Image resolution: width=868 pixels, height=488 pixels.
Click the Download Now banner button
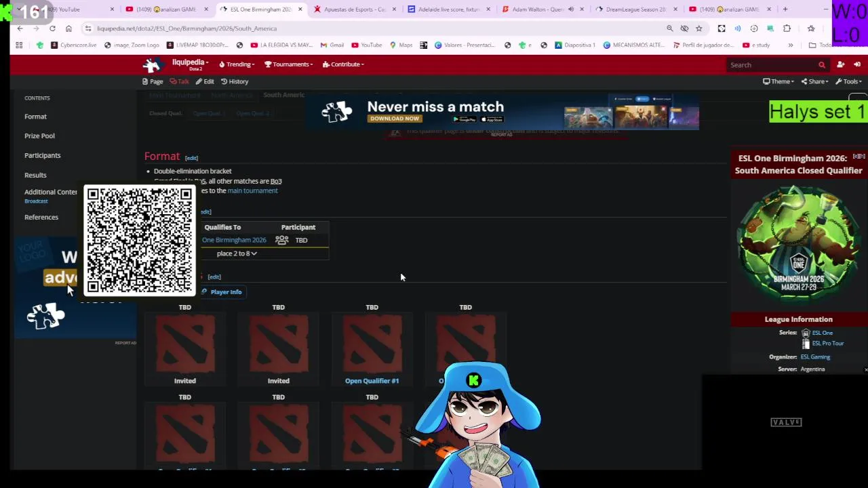click(394, 119)
